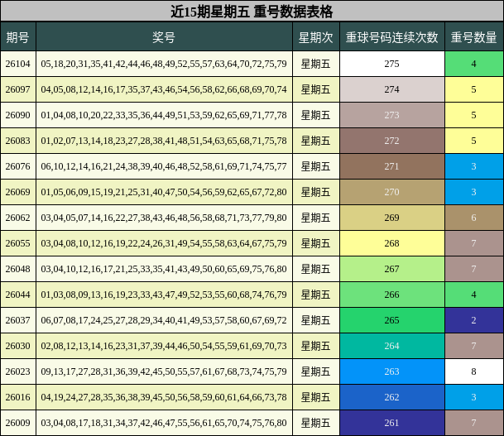Click issue number 26069
This screenshot has width=504, height=436.
point(18,192)
